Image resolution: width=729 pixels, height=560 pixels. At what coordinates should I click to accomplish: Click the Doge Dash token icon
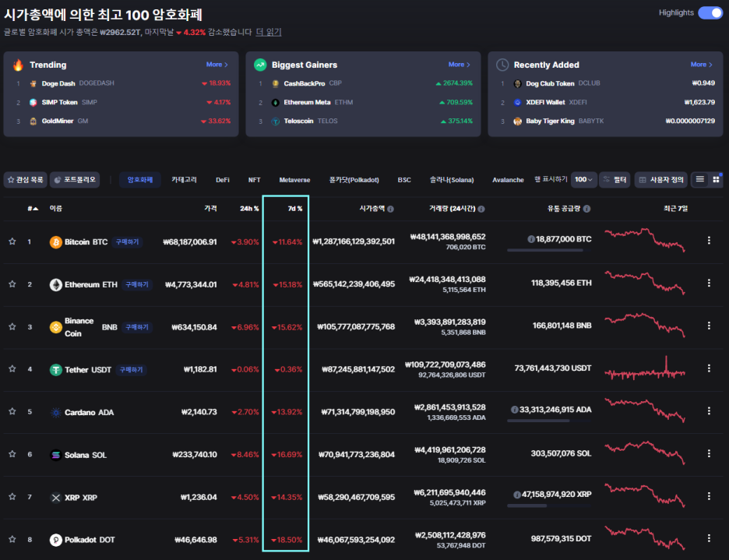(33, 83)
